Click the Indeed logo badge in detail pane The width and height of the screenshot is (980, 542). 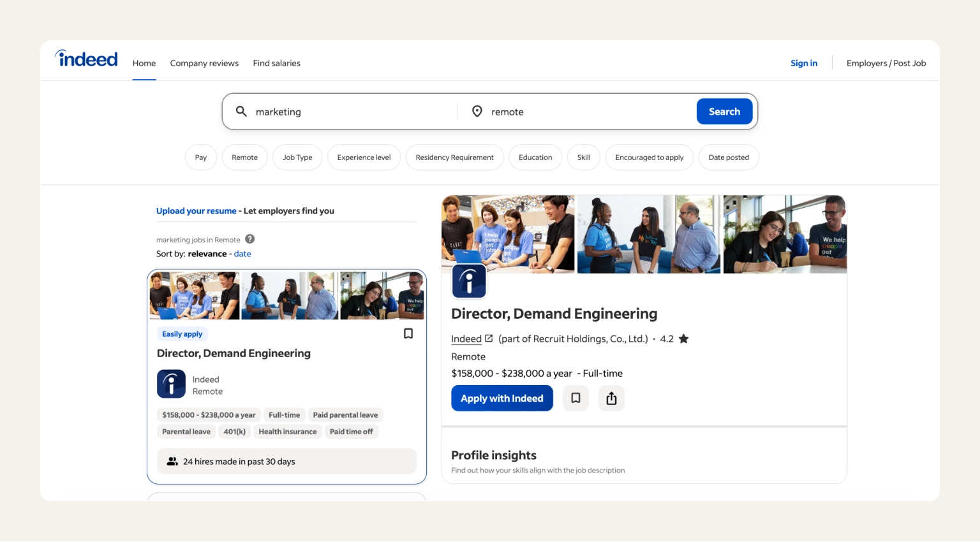click(x=469, y=281)
